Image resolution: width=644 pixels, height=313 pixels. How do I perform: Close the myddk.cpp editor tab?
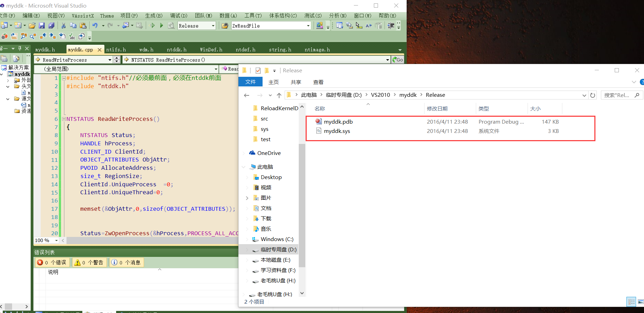coord(100,50)
